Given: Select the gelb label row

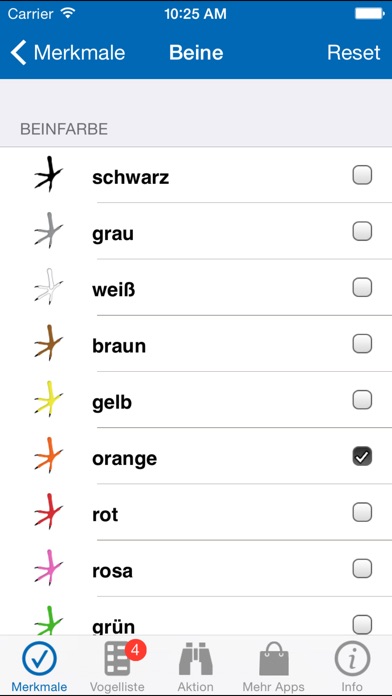Looking at the screenshot, I should point(196,400).
